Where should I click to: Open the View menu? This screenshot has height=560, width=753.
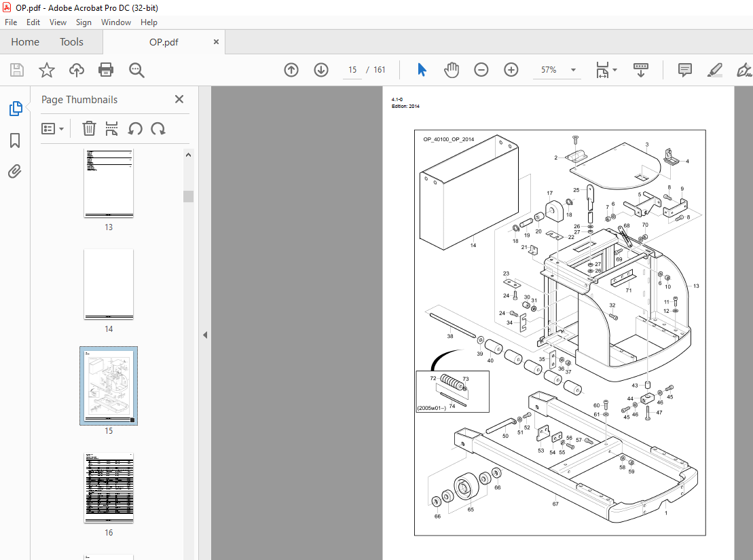(58, 22)
